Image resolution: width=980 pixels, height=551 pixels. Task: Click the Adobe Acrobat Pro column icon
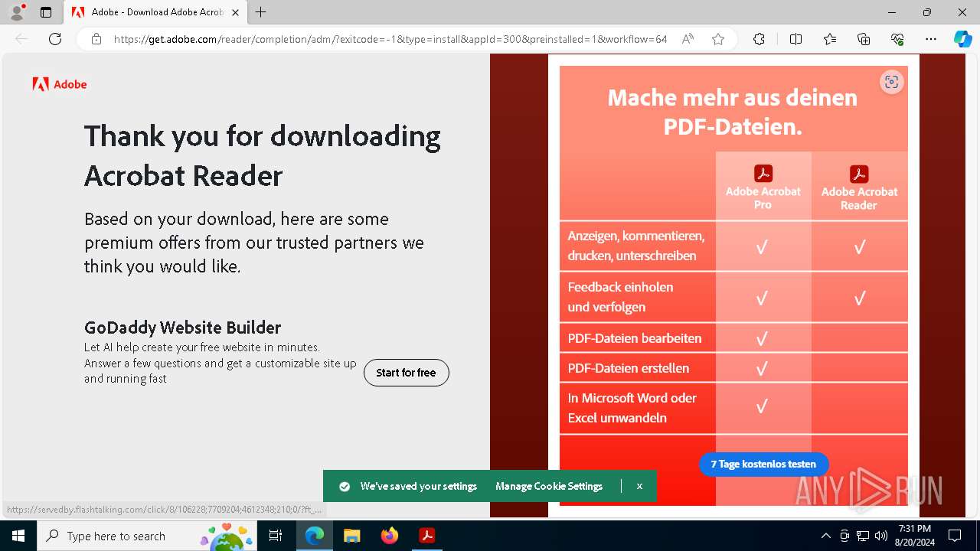(763, 174)
